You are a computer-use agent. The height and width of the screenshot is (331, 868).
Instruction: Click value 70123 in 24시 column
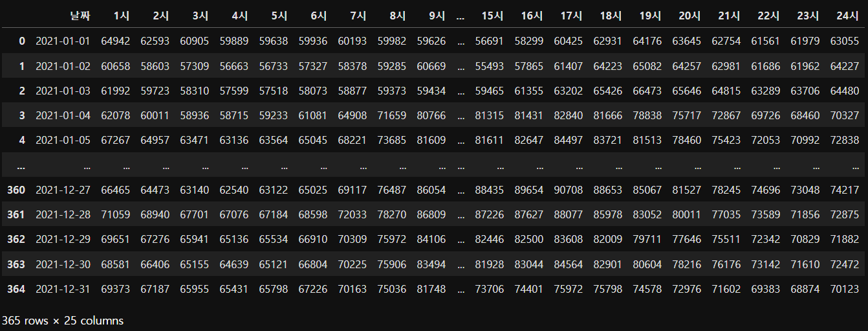pos(845,289)
